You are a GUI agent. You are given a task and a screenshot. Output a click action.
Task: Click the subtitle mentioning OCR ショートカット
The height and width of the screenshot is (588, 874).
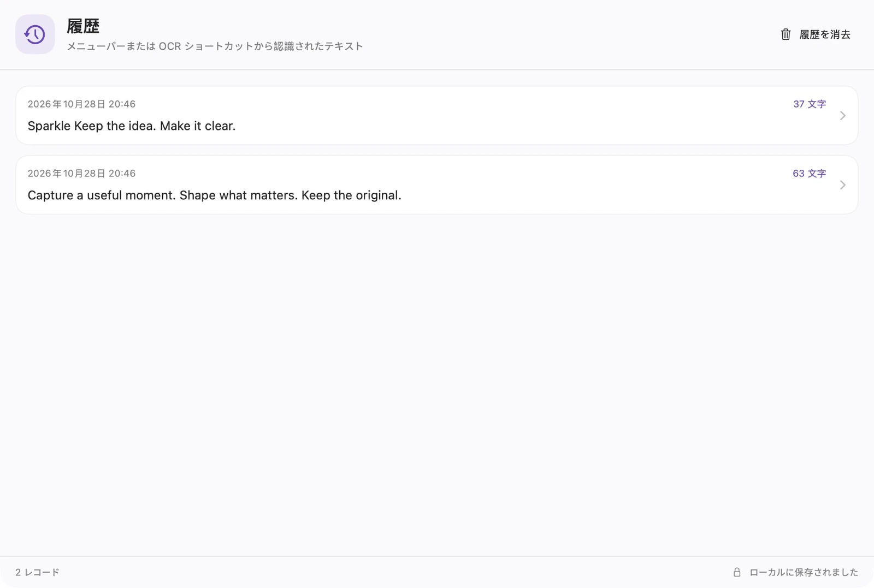[215, 46]
